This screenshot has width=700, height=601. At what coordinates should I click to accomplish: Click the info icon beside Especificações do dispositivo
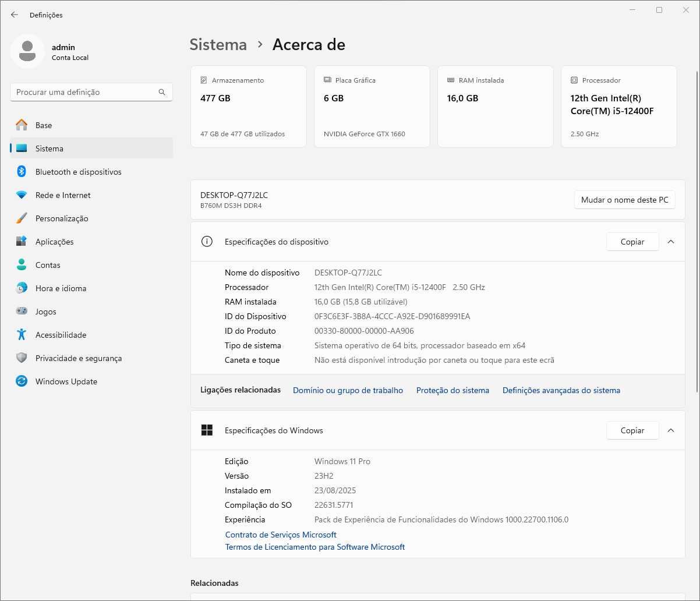pyautogui.click(x=207, y=242)
